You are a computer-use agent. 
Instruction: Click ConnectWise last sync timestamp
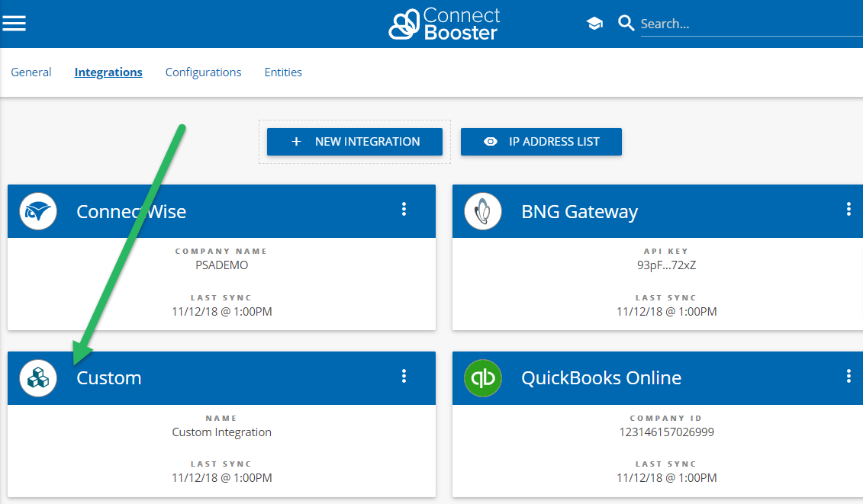tap(222, 311)
